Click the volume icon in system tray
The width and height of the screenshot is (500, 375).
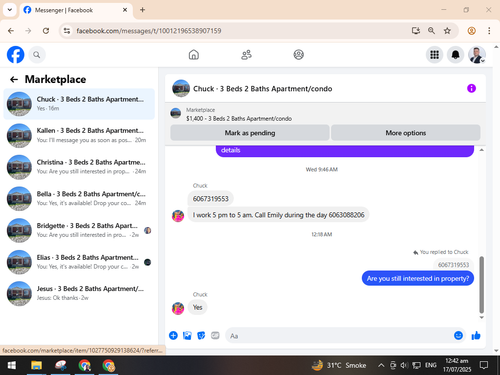coord(404,365)
